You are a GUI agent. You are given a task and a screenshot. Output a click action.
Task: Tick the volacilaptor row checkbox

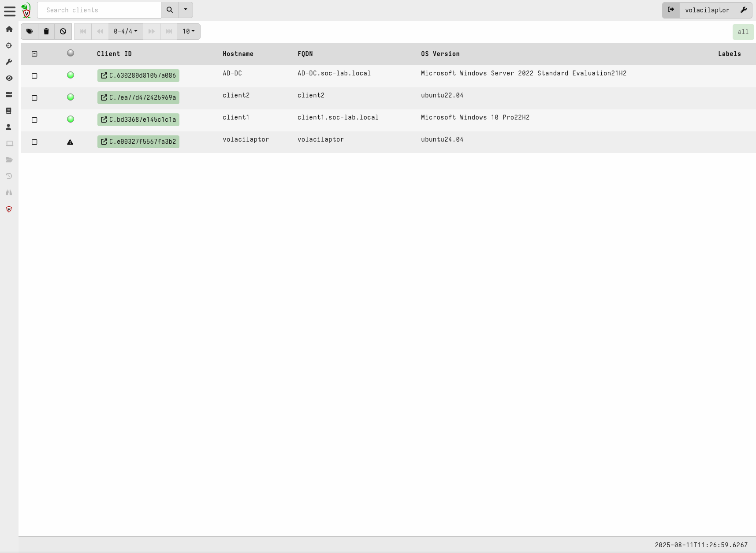[34, 142]
